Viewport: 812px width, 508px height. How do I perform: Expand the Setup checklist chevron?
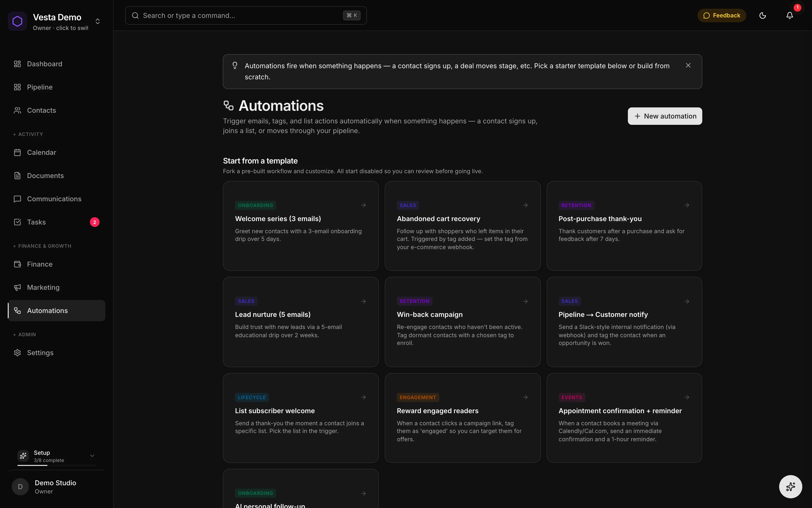92,456
